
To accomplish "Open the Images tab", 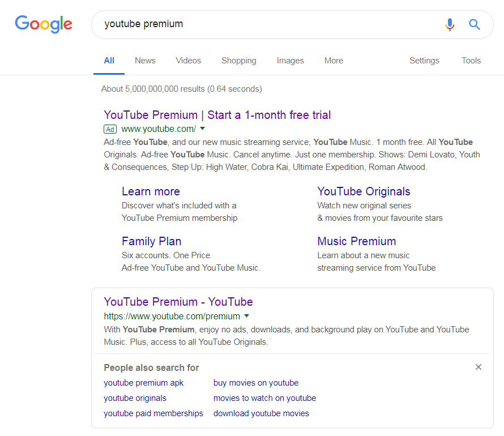I will point(291,61).
